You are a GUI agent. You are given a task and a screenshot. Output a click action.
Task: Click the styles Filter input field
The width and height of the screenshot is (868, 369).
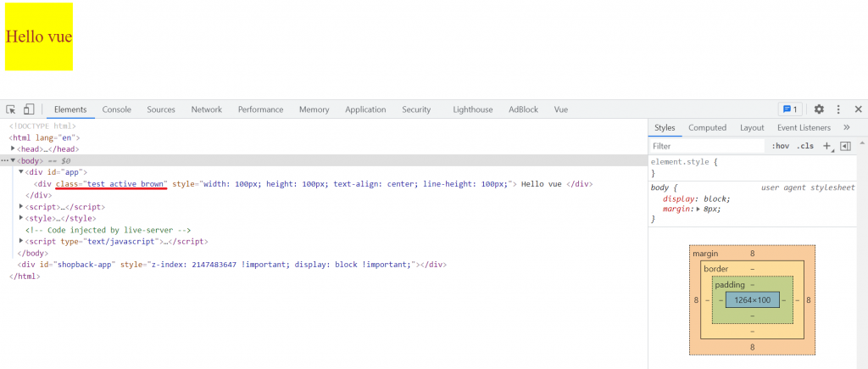[x=707, y=146]
